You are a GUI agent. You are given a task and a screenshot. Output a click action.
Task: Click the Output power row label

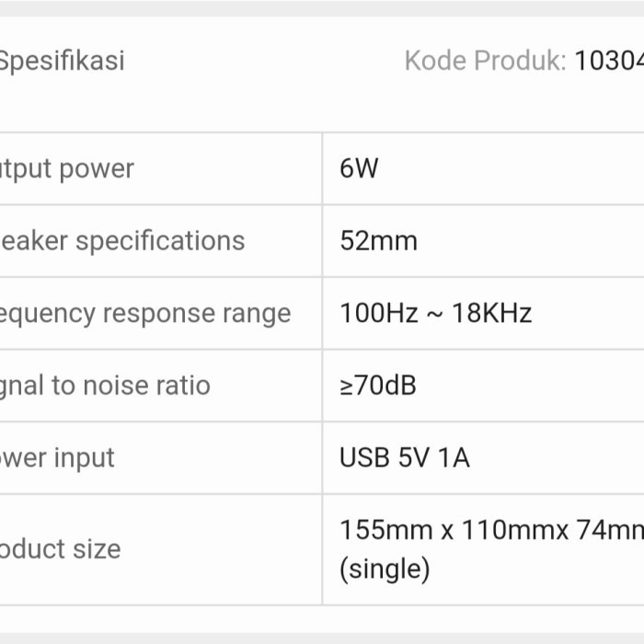click(x=66, y=169)
